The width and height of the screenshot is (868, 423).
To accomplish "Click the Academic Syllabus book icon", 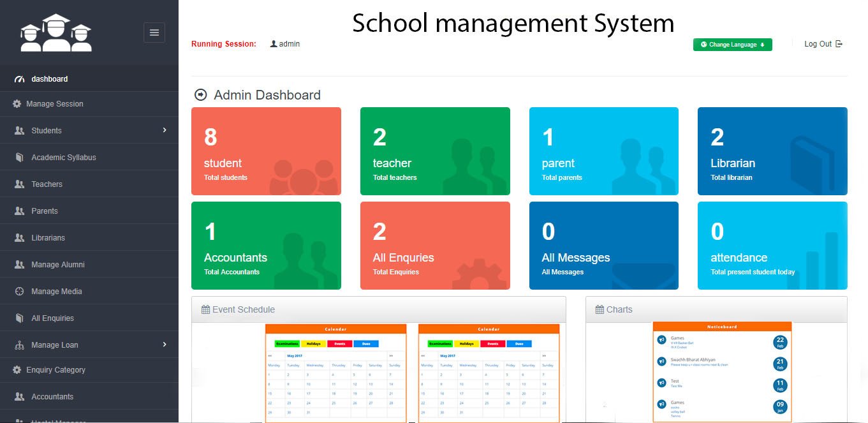I will click(x=19, y=158).
